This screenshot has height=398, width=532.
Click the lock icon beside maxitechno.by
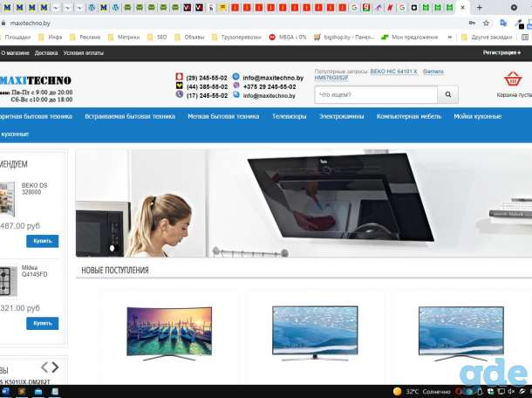3,23
